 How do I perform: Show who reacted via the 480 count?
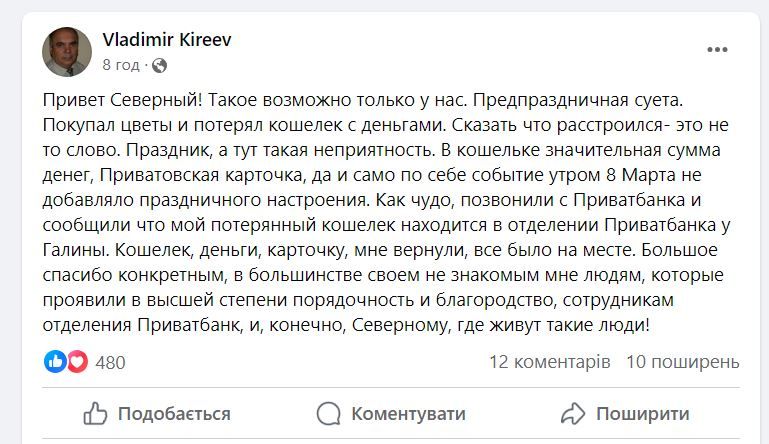(110, 362)
